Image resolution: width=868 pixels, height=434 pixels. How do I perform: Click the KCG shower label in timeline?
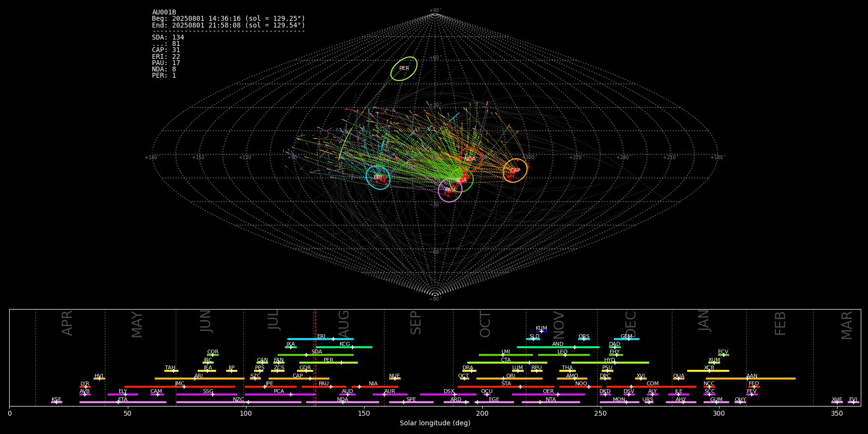click(345, 344)
